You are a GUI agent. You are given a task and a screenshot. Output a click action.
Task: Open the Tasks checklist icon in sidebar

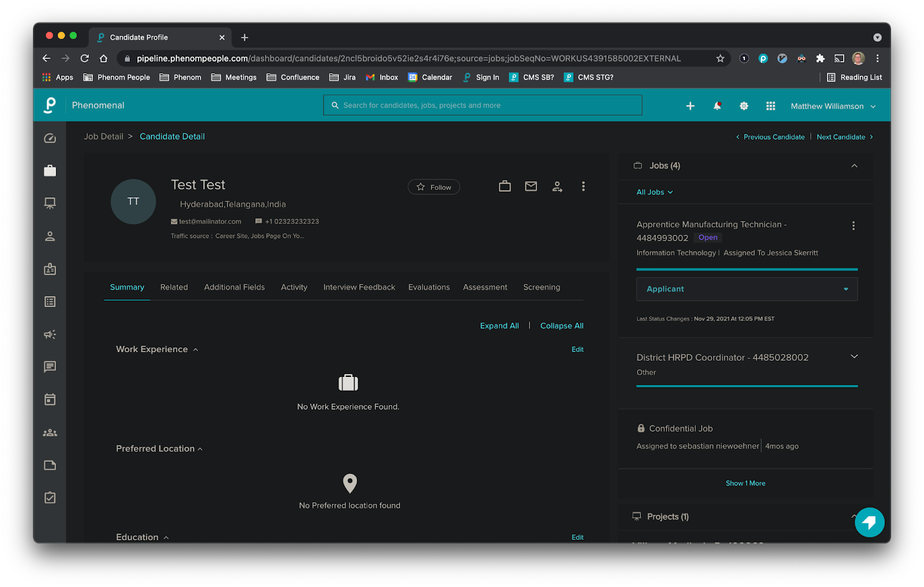tap(50, 498)
